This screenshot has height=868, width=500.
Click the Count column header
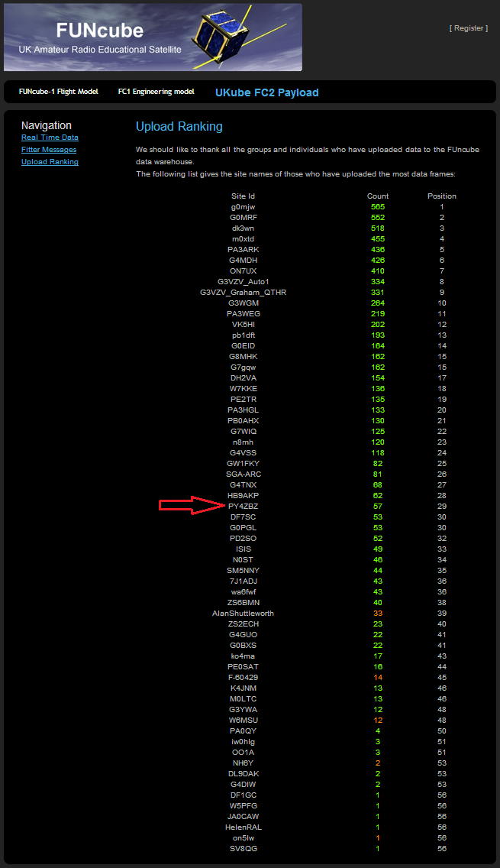click(378, 196)
